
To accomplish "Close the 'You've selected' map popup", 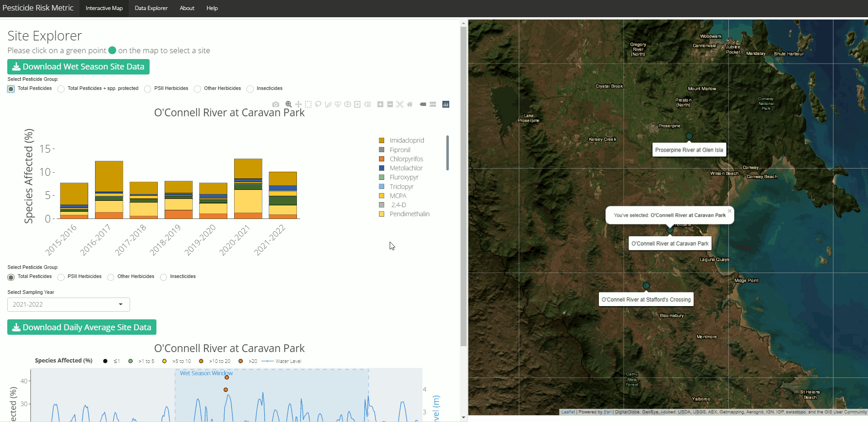I will click(730, 211).
